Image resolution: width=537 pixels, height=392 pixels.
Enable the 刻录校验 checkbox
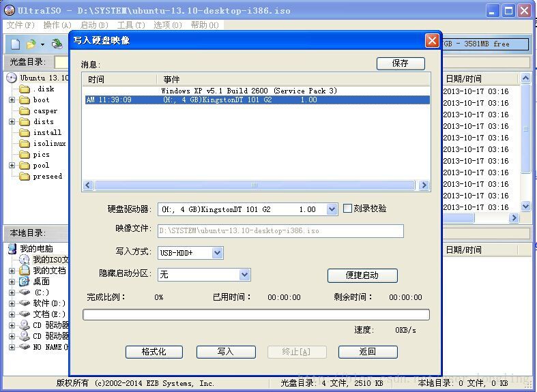(x=347, y=209)
